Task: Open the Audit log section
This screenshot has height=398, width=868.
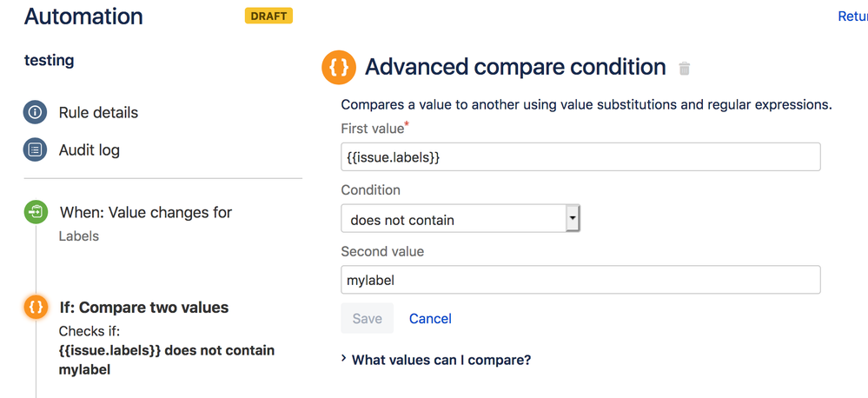Action: (89, 149)
